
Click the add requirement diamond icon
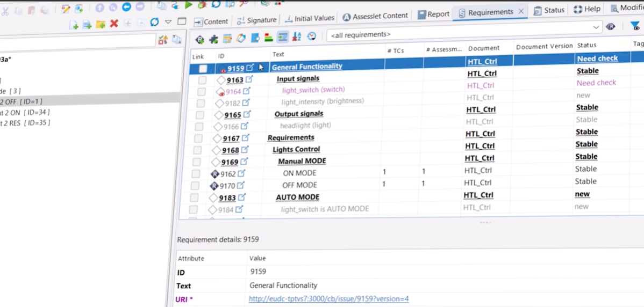[200, 39]
